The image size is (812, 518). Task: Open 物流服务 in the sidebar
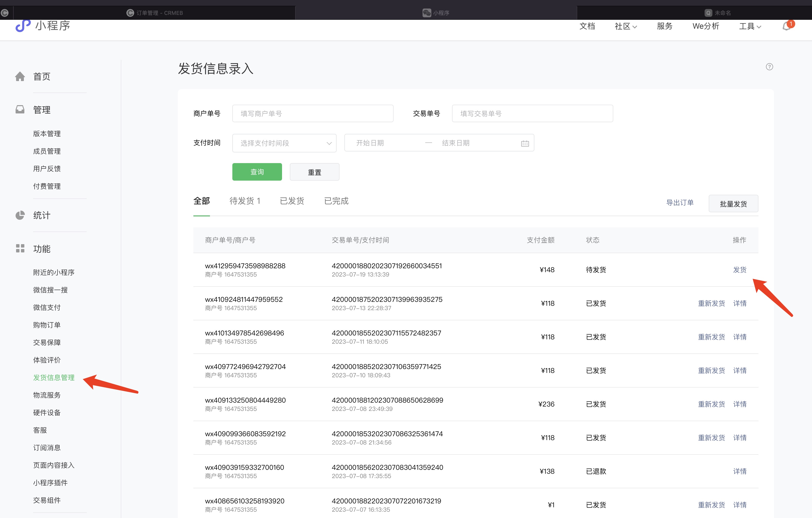coord(47,395)
